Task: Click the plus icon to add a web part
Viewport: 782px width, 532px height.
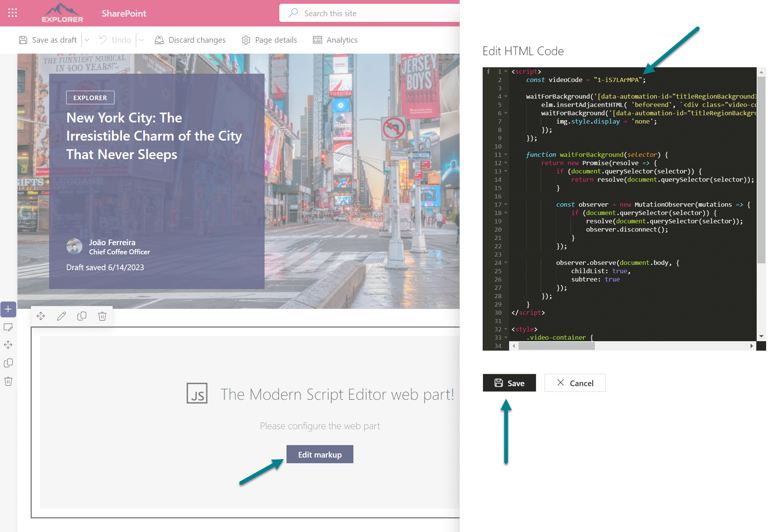Action: coord(8,309)
